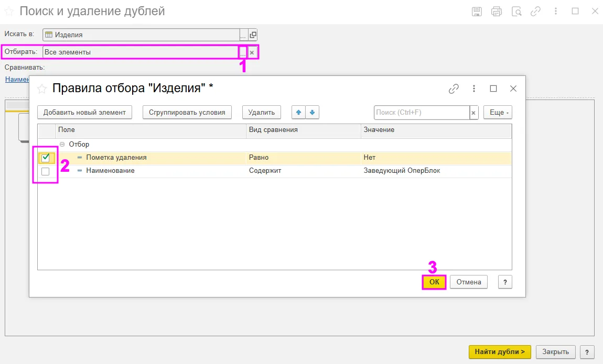Open print preview icon in main window header
Image resolution: width=603 pixels, height=364 pixels.
[x=516, y=12]
